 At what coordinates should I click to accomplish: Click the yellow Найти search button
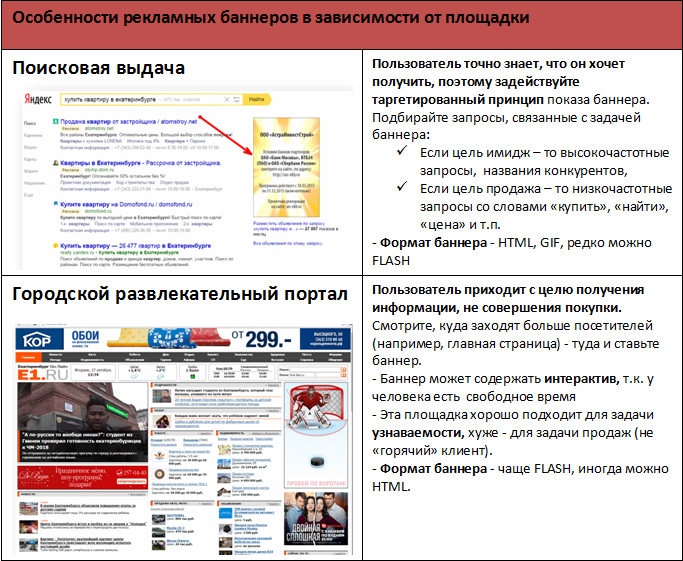257,100
